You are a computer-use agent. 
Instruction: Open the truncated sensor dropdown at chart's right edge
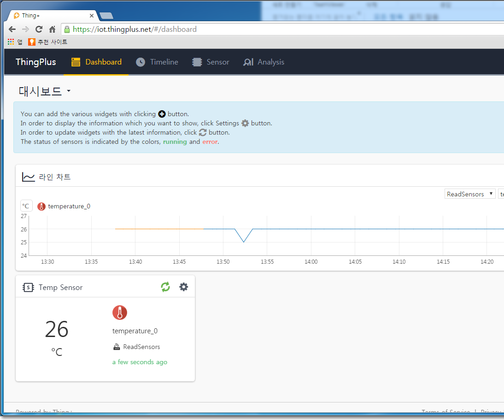[x=501, y=194]
